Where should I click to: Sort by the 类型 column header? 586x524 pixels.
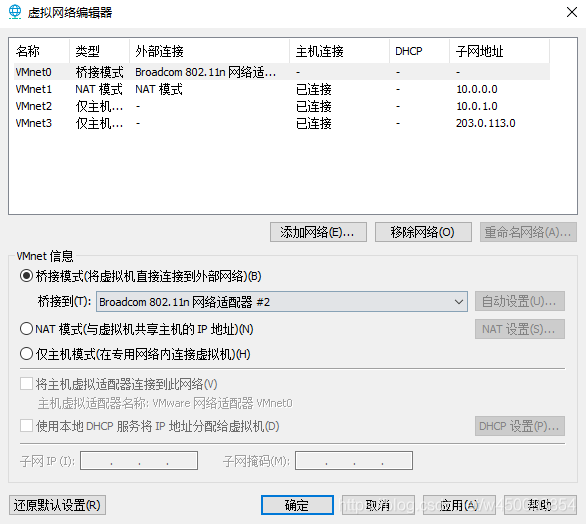(x=99, y=51)
